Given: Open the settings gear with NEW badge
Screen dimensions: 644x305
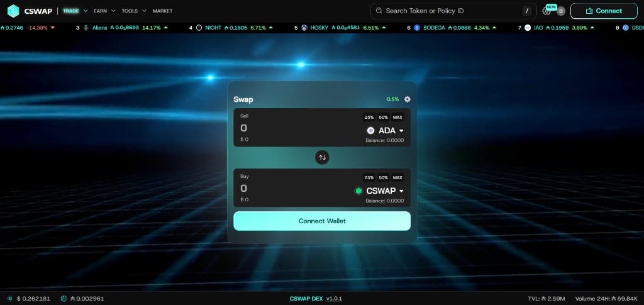Looking at the screenshot, I should (x=547, y=11).
